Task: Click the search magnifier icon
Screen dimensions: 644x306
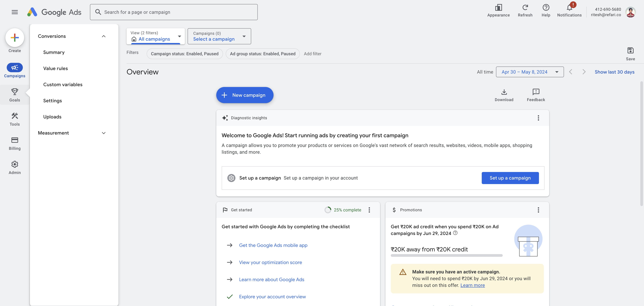Action: tap(98, 12)
